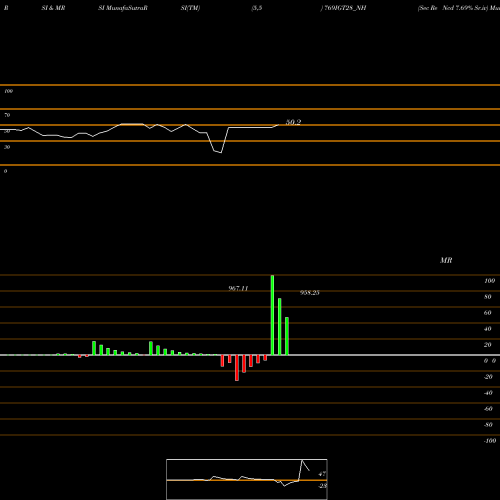The image size is (500, 500).
Task: Click the MR axis label -100
Action: 490,441
